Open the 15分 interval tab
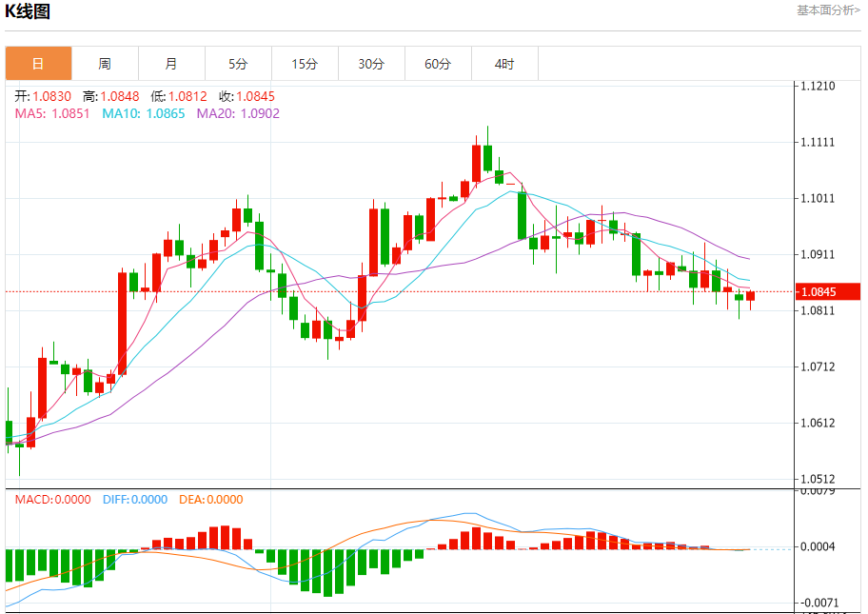This screenshot has width=868, height=614. (305, 64)
